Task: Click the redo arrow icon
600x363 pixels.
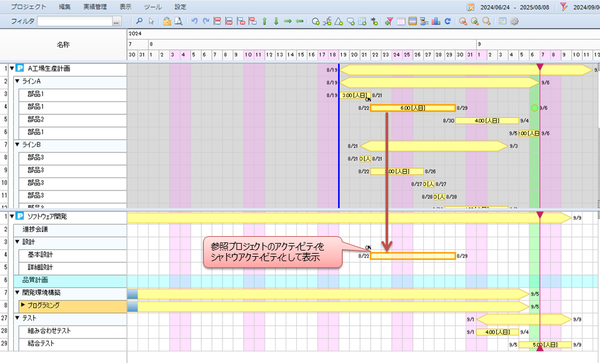Action: tap(206, 21)
